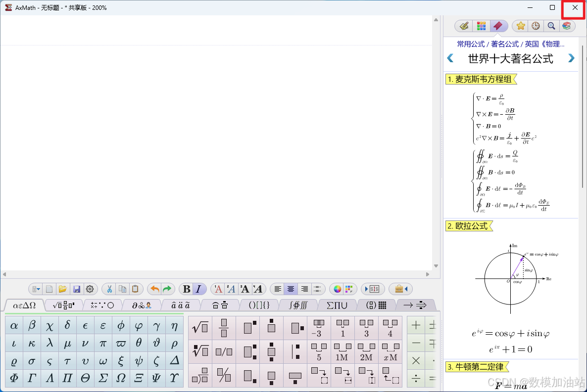Viewport: 587px width, 392px height.
Task: Choose the dotted relation alignment option
Action: pyautogui.click(x=317, y=289)
